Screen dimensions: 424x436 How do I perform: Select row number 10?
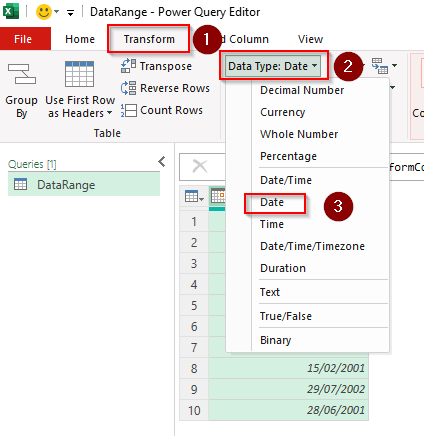pyautogui.click(x=194, y=410)
